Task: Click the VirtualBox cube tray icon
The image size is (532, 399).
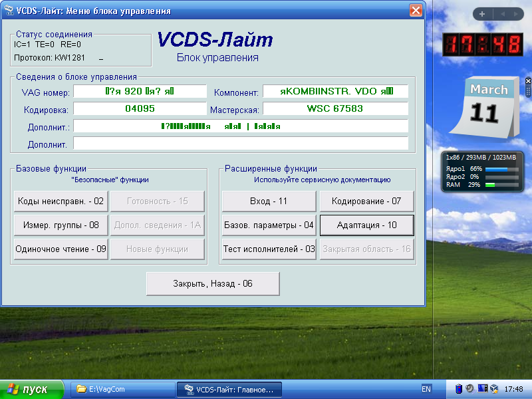Action: 495,389
